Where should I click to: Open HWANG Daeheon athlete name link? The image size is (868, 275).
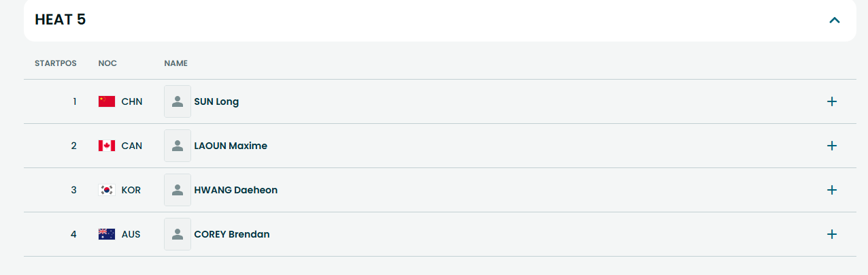coord(235,190)
